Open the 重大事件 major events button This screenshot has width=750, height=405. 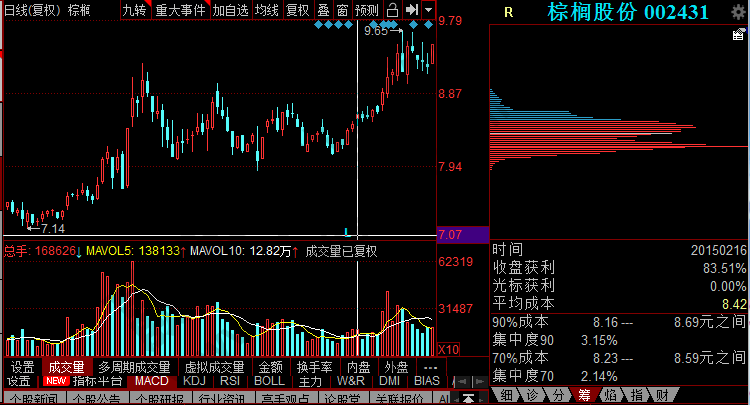pyautogui.click(x=180, y=10)
